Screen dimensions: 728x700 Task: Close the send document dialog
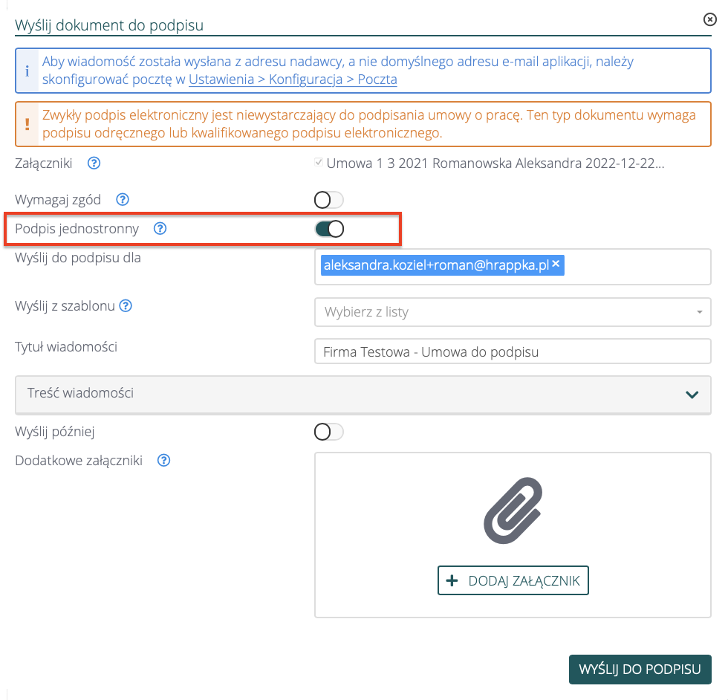tap(709, 20)
